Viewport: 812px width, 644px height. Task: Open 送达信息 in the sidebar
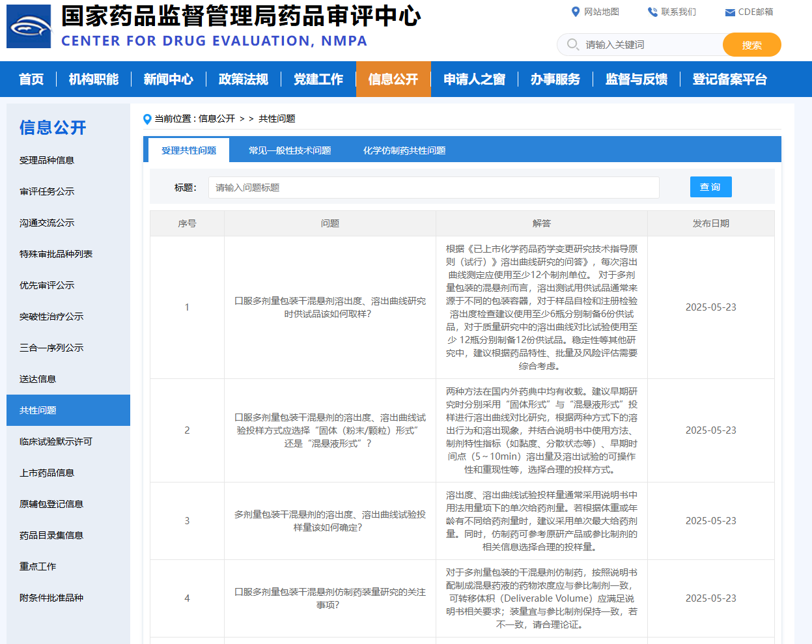tap(38, 379)
